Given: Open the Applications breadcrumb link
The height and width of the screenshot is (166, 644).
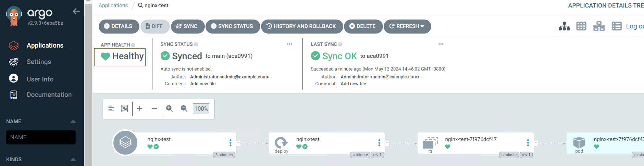Looking at the screenshot, I should click(x=113, y=5).
